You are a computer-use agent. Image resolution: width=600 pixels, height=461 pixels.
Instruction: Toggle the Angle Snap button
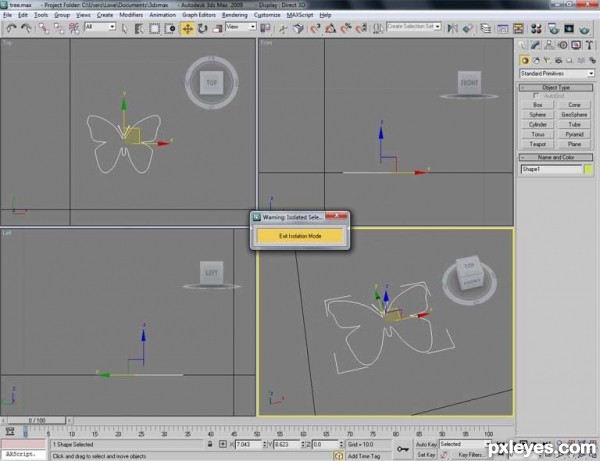pos(331,28)
